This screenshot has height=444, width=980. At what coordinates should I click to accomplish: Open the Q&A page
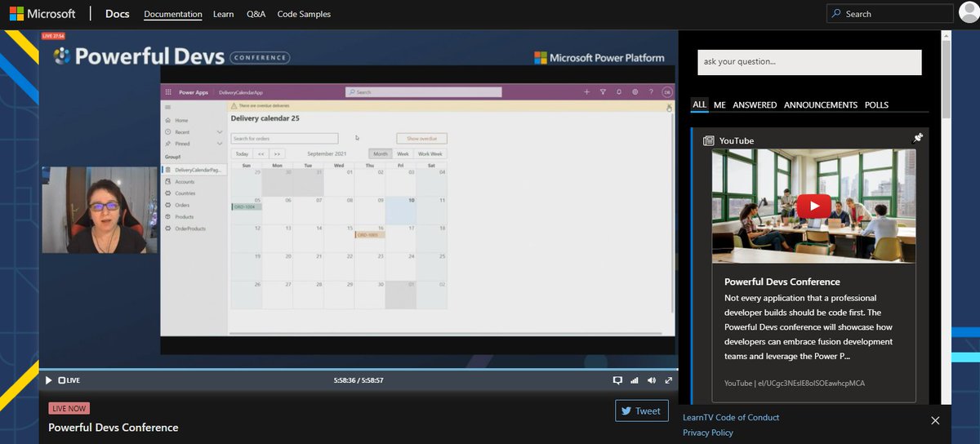256,14
